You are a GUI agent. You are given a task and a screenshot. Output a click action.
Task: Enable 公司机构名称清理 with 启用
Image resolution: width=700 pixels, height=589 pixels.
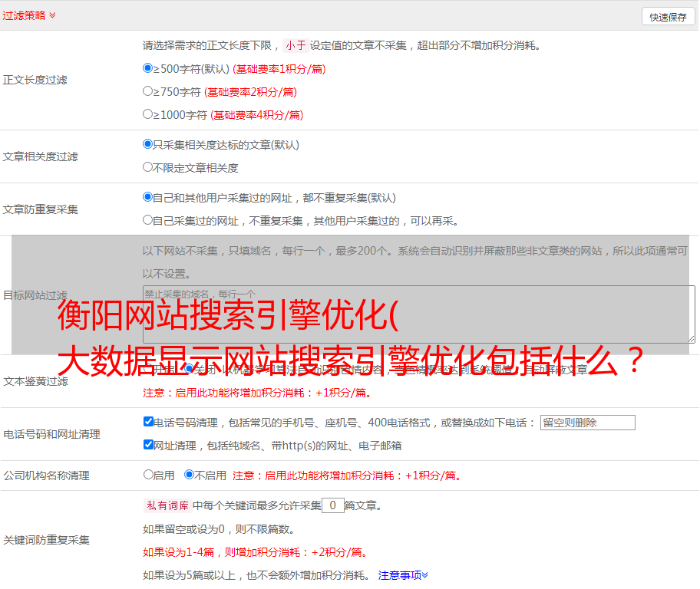click(x=148, y=475)
